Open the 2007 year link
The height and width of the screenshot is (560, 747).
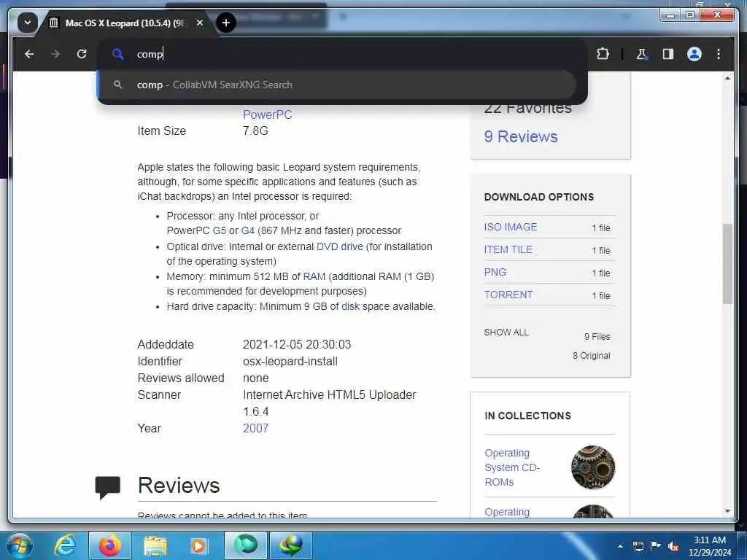click(255, 428)
